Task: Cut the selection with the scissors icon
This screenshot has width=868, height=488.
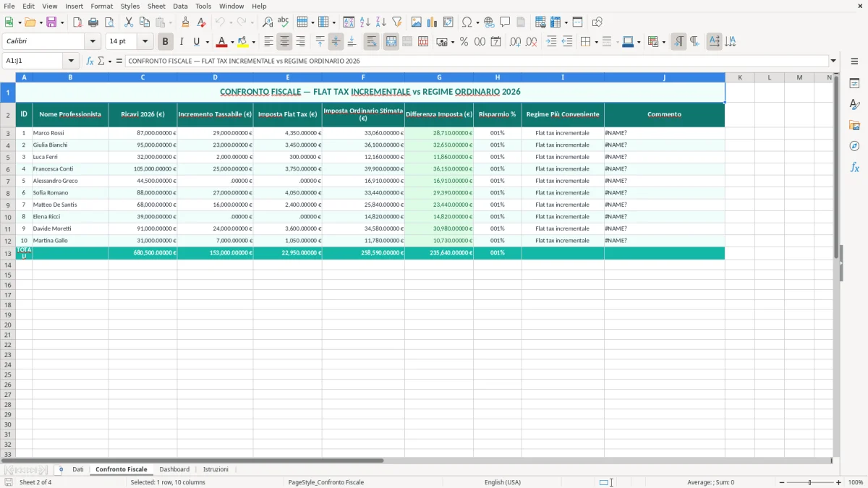Action: pyautogui.click(x=129, y=22)
